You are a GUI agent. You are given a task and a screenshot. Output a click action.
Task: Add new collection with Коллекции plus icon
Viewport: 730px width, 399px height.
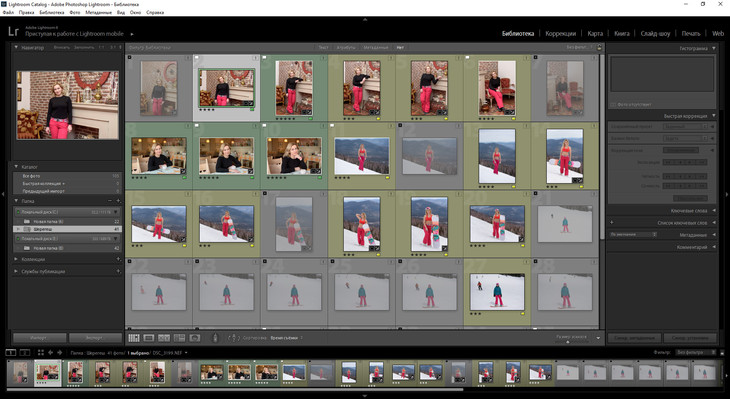118,259
